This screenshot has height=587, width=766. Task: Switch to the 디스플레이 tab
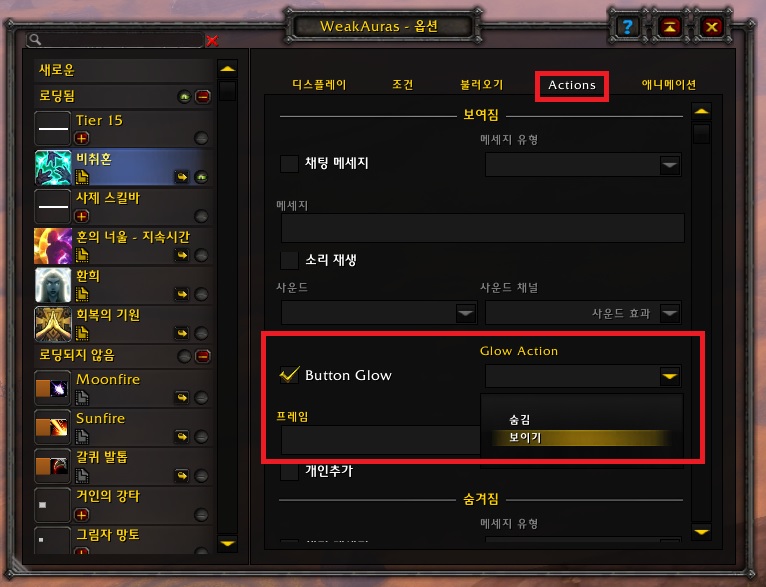[319, 84]
